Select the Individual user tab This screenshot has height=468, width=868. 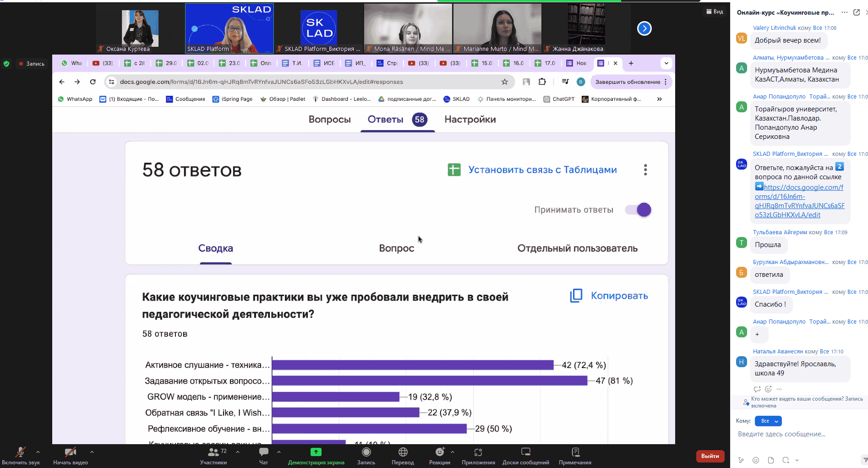[x=577, y=248]
